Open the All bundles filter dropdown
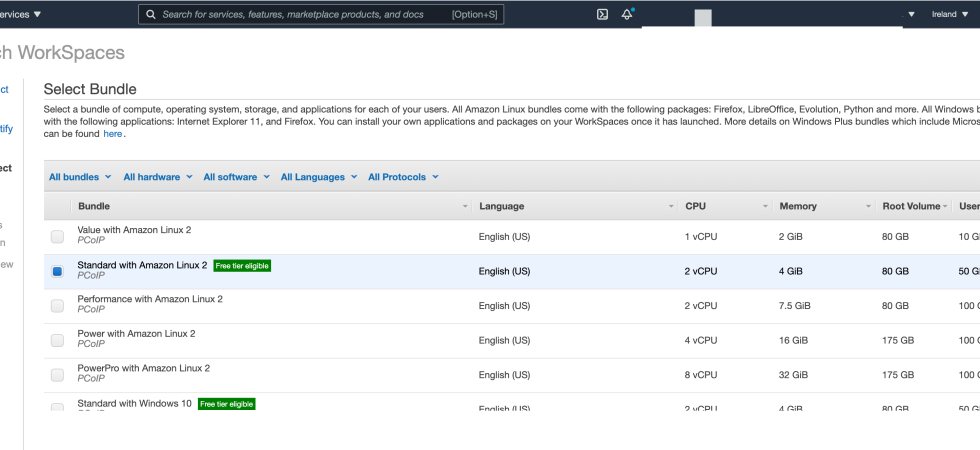This screenshot has height=450, width=980. 80,177
